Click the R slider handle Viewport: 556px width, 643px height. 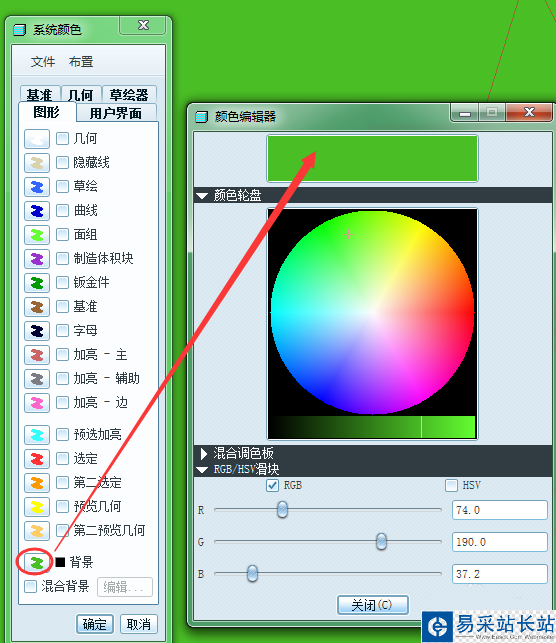pyautogui.click(x=282, y=510)
